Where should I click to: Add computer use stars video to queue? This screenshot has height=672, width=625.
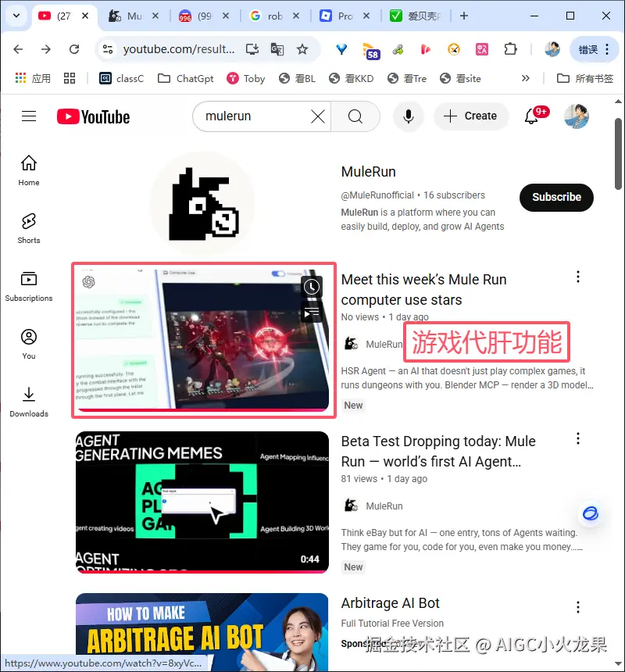click(x=312, y=313)
